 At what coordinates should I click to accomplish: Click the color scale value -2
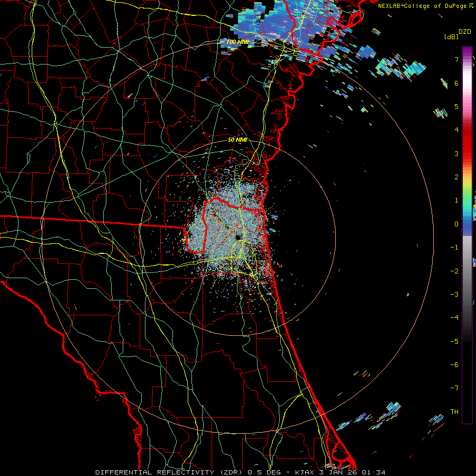[x=454, y=271]
